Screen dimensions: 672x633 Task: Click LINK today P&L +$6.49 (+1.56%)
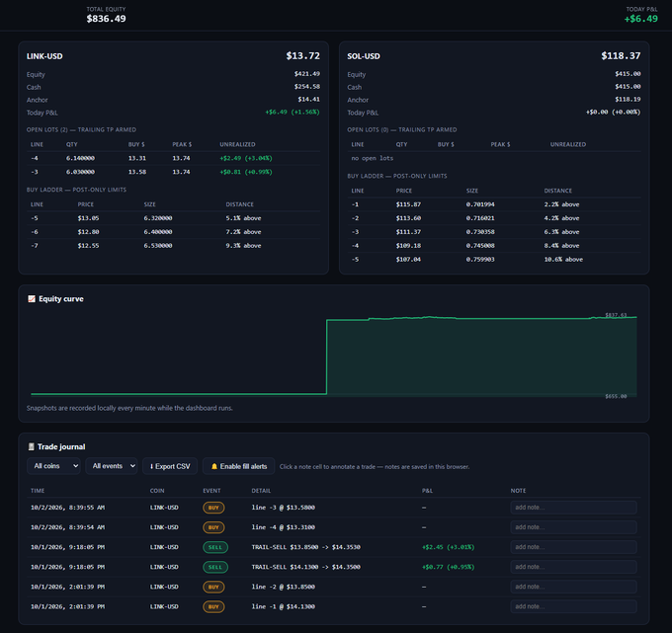point(293,113)
